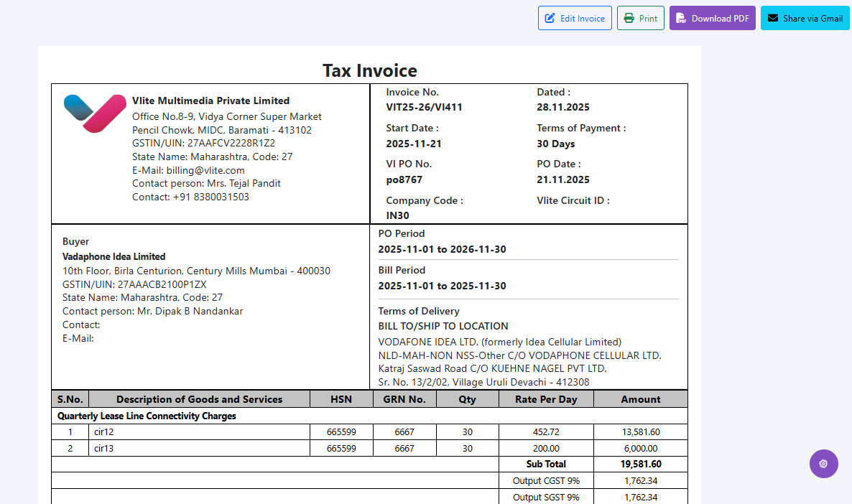The width and height of the screenshot is (852, 504).
Task: Click rate 452.72 cell
Action: tap(546, 432)
